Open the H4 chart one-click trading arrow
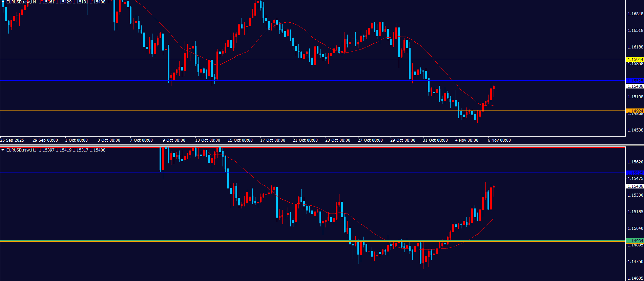Viewport: 644px width, 281px height. [x=3, y=2]
